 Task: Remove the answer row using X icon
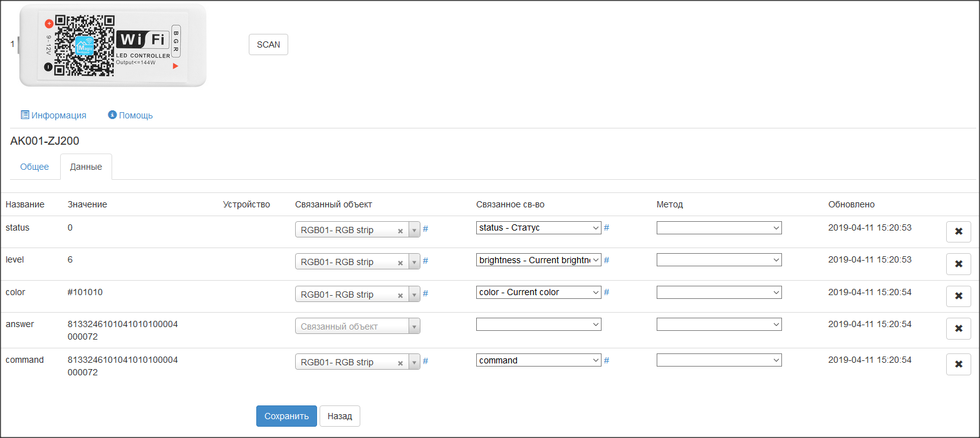coord(958,328)
